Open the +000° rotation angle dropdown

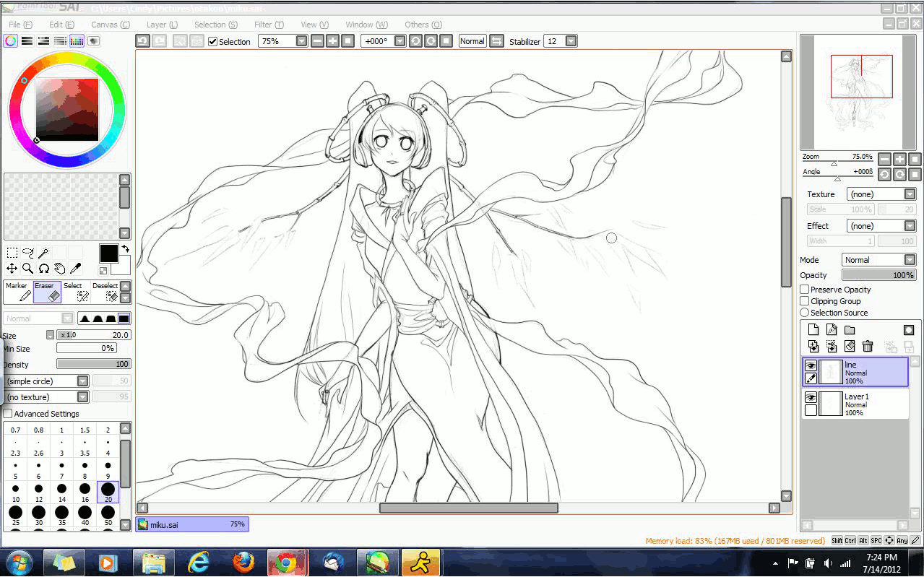pyautogui.click(x=400, y=41)
